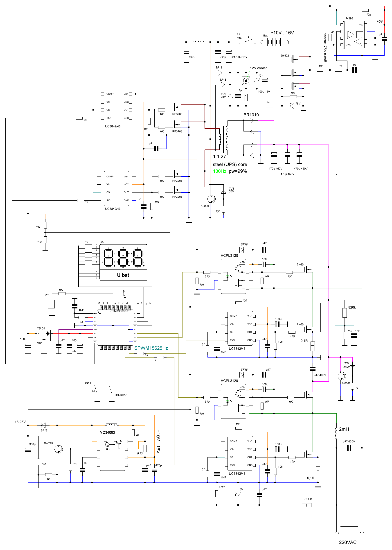Click the 'U bat' display caption
Image resolution: width=392 pixels, height=550 pixels.
123,275
